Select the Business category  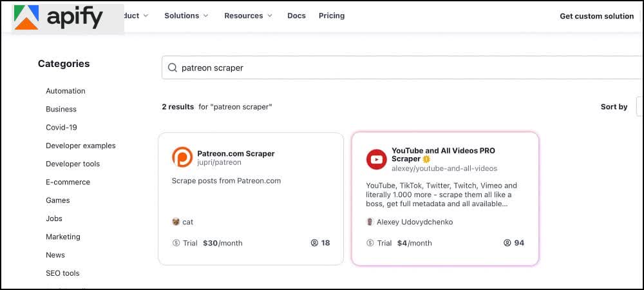pos(61,110)
